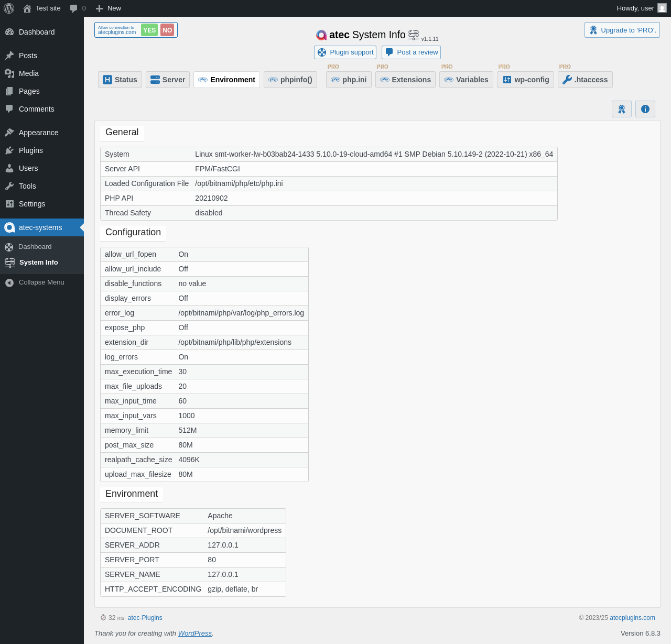Open Plugins from the sidebar
The image size is (671, 644).
coord(31,150)
